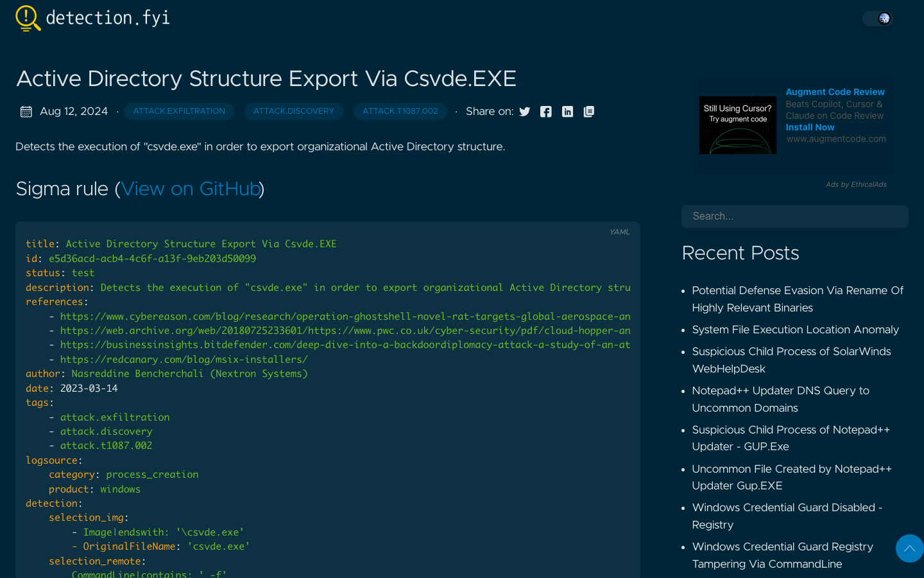Open post System File Execution Location Anomaly
This screenshot has width=924, height=578.
click(795, 329)
